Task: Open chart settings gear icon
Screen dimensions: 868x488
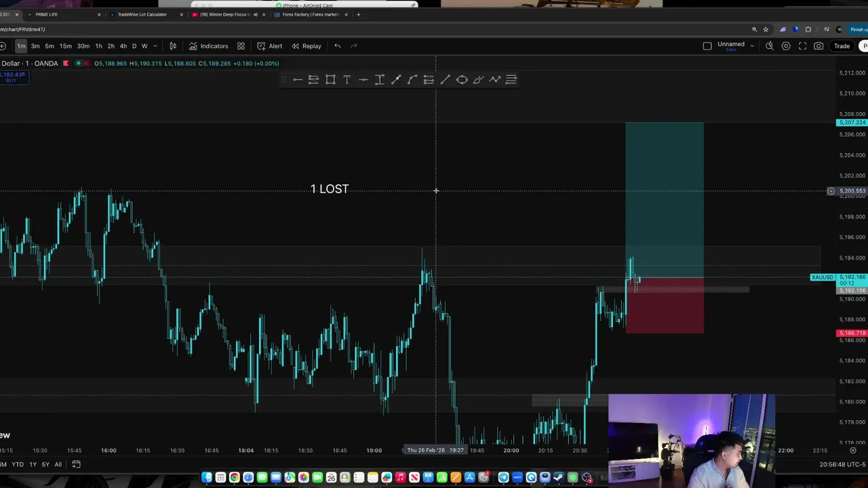Action: pos(786,46)
